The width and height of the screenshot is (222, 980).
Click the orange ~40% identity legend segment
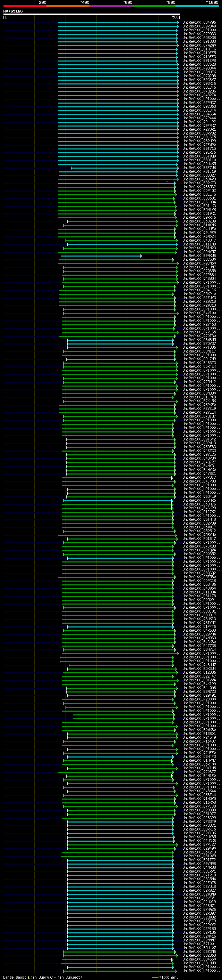tap(68, 6)
